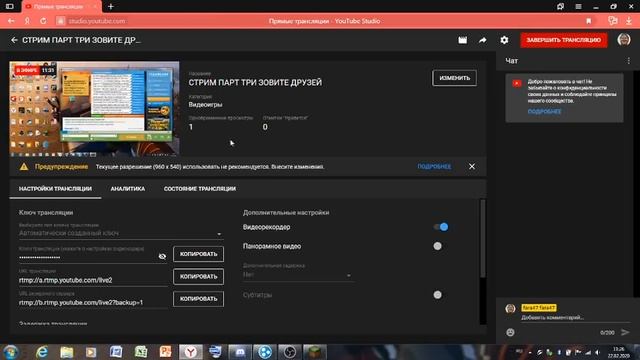Click the emoji picker icon in chat
Image resolution: width=640 pixels, height=360 pixels.
[510, 332]
